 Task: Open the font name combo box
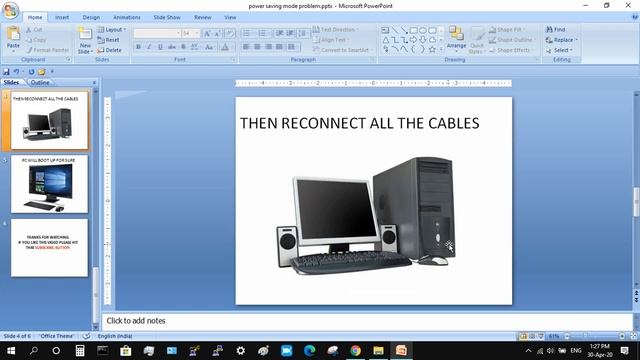(157, 33)
